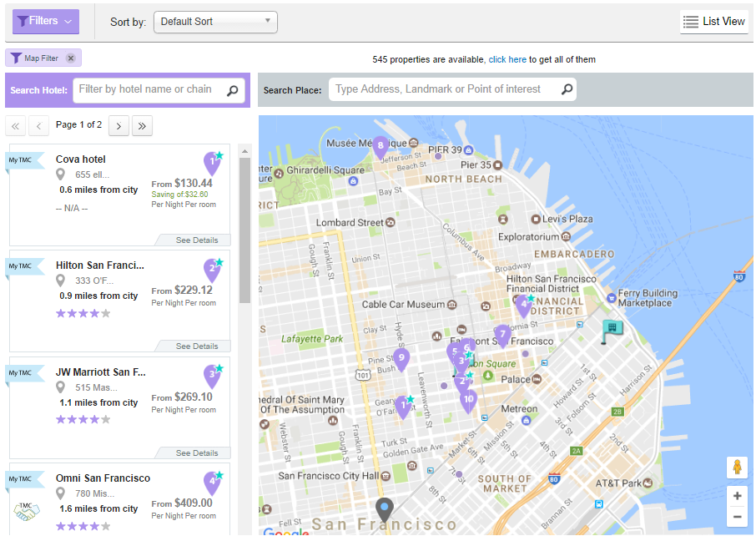Click Cova hotel $130.44 price
This screenshot has width=756, height=536.
tap(193, 184)
